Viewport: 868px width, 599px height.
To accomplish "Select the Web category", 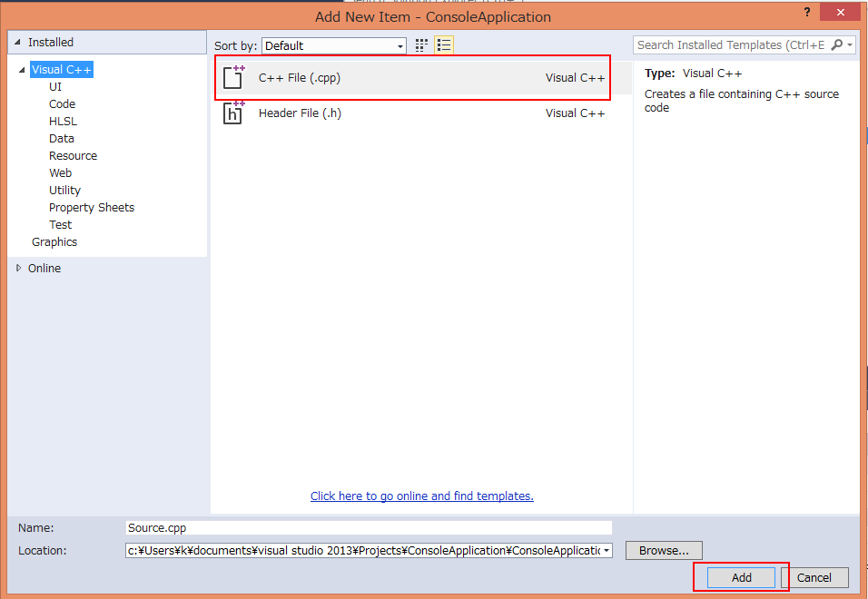I will 60,172.
